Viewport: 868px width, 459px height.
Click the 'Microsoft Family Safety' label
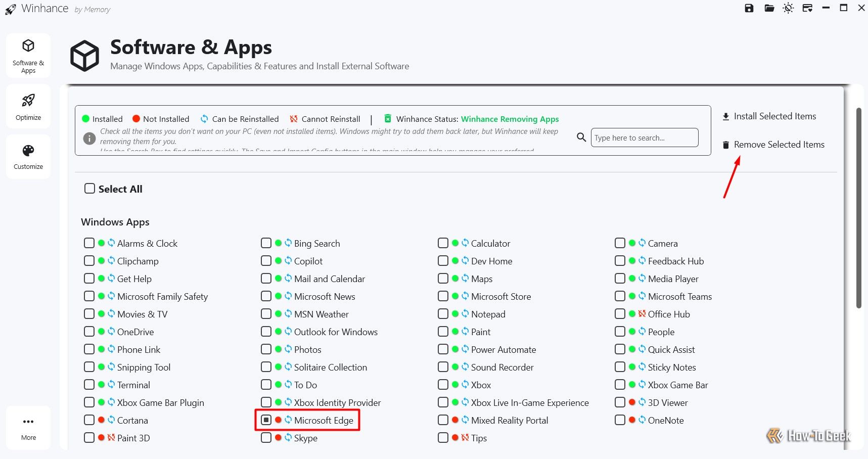162,296
